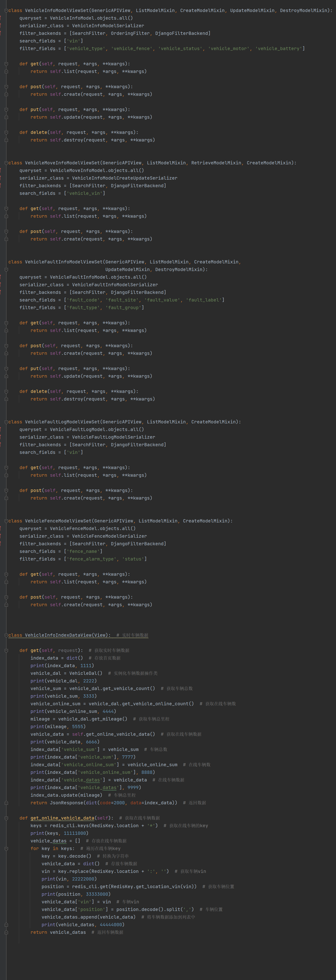Image resolution: width=336 pixels, height=980 pixels.
Task: Collapse the VehicleInfoModelViewSet class fold toggle
Action: point(6,11)
